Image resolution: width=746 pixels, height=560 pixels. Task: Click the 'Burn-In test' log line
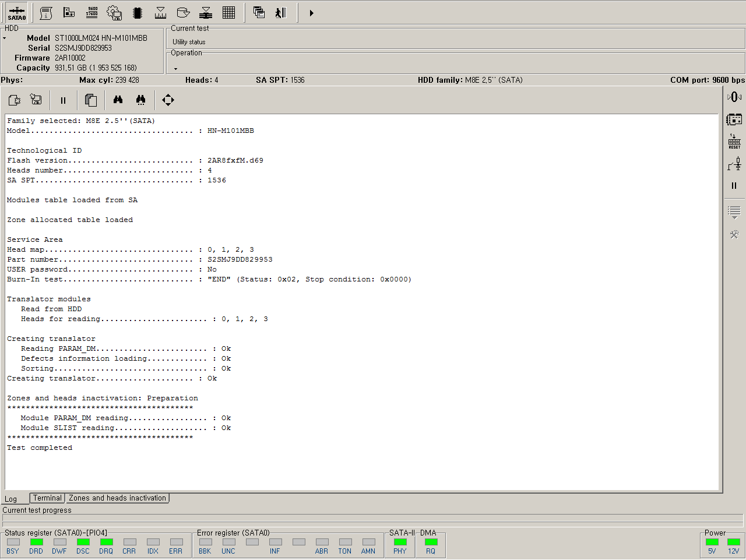click(209, 280)
